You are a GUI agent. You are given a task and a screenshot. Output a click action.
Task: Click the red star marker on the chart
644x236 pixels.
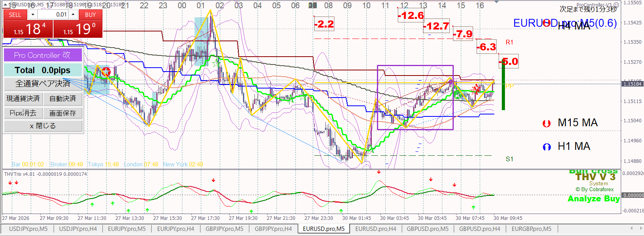point(476,89)
